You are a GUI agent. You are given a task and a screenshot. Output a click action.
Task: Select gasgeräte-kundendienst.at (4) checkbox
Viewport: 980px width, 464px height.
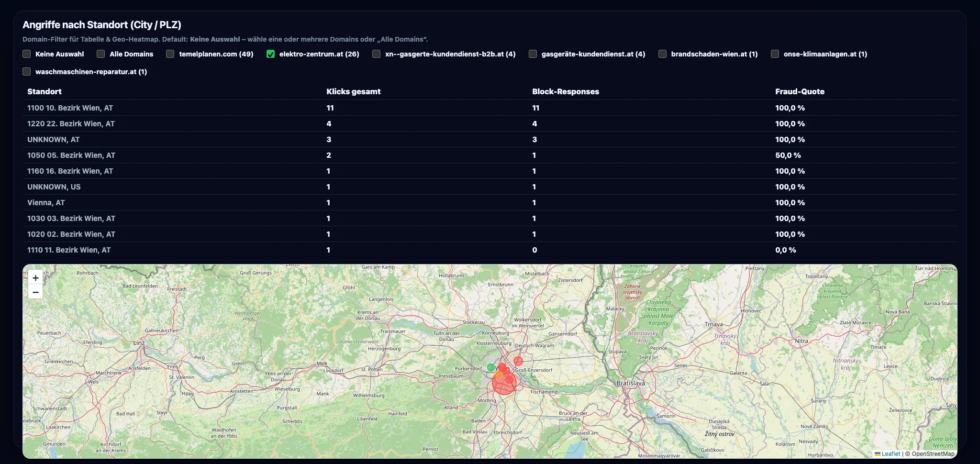point(533,54)
